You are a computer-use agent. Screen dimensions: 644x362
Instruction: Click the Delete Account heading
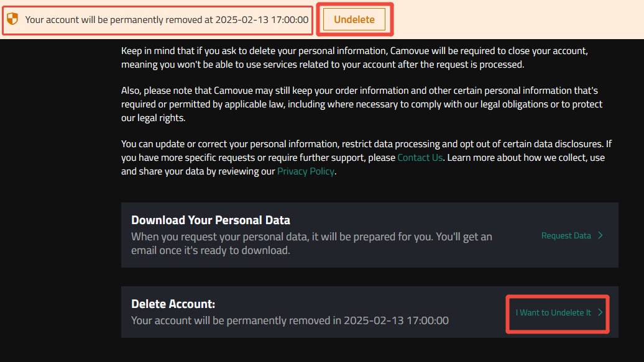point(173,304)
